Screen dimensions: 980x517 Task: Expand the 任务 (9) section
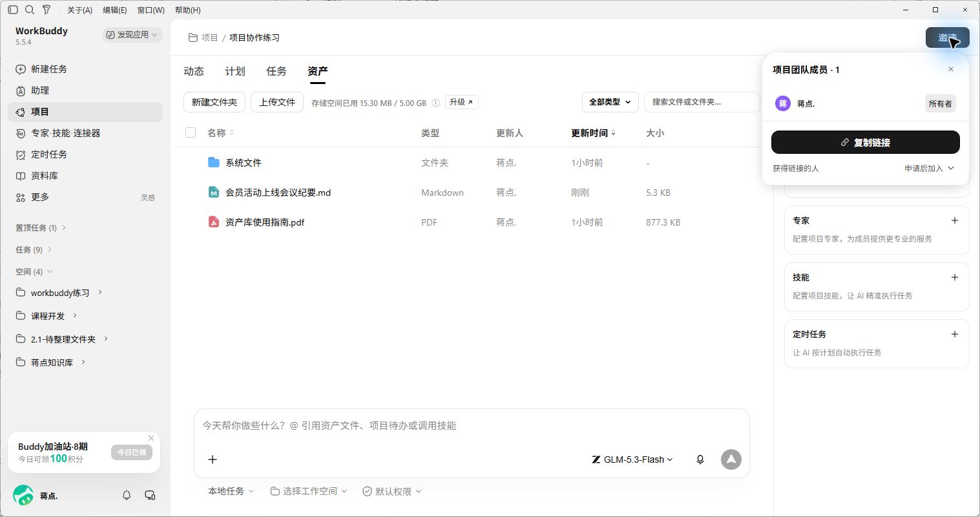(34, 249)
